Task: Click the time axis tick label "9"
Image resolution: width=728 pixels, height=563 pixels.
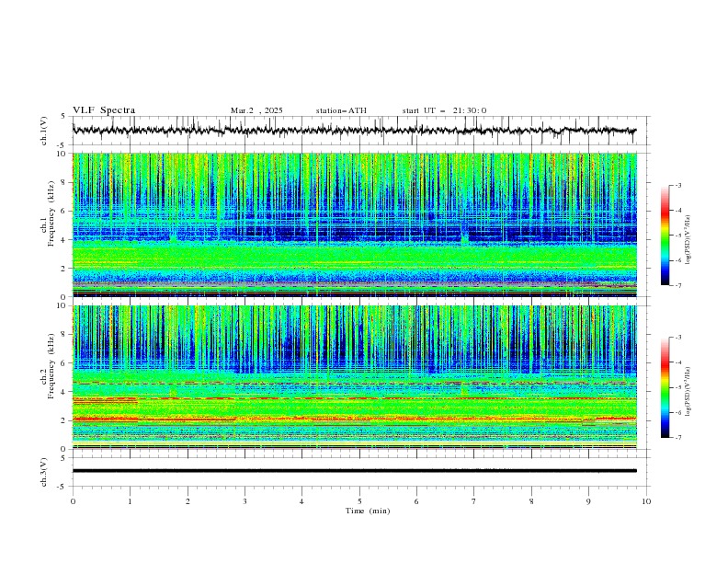Action: pyautogui.click(x=588, y=501)
